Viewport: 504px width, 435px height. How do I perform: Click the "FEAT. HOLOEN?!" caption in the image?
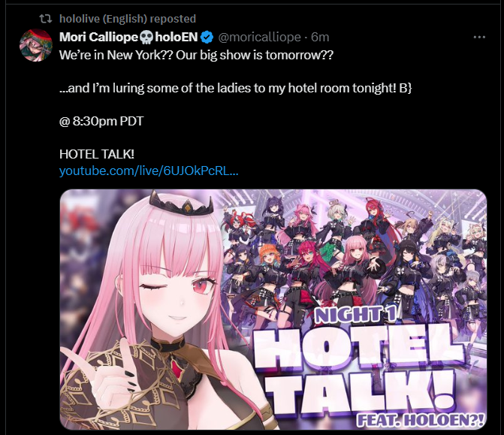[420, 420]
